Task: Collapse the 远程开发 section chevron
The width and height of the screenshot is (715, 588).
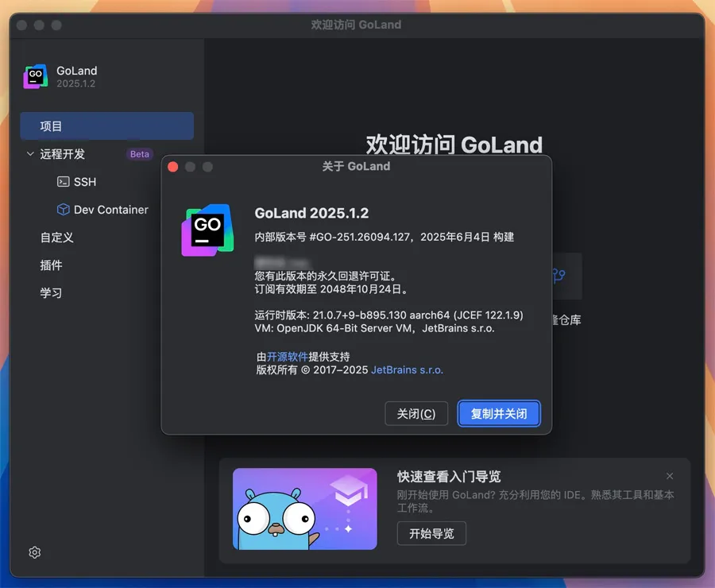Action: click(x=30, y=154)
